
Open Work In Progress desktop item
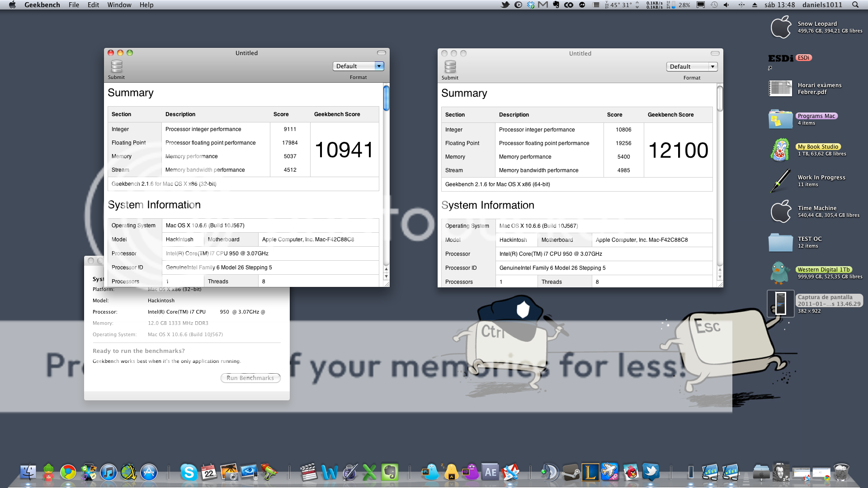[781, 181]
